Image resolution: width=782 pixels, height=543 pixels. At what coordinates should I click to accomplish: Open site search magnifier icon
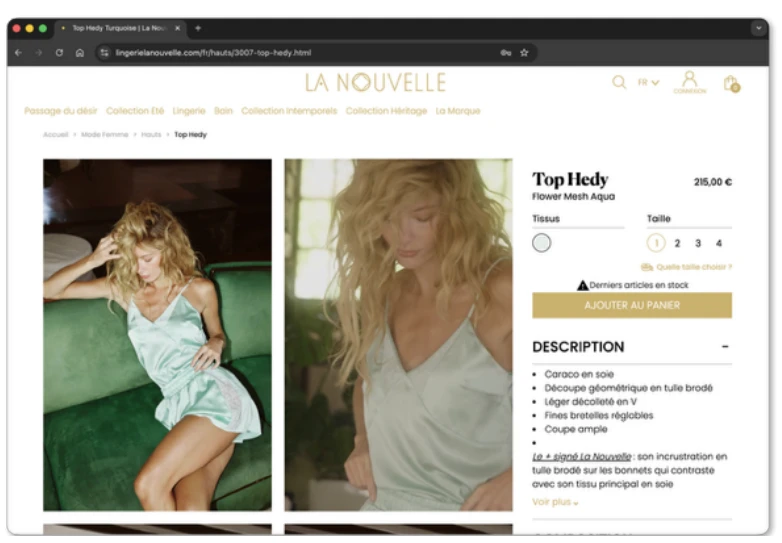tap(619, 82)
